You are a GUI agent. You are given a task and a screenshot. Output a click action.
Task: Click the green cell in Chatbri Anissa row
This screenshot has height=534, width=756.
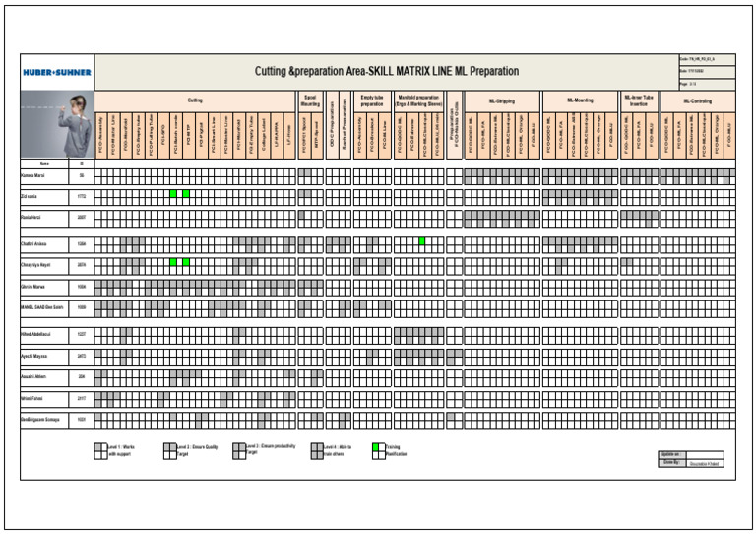[x=422, y=241]
